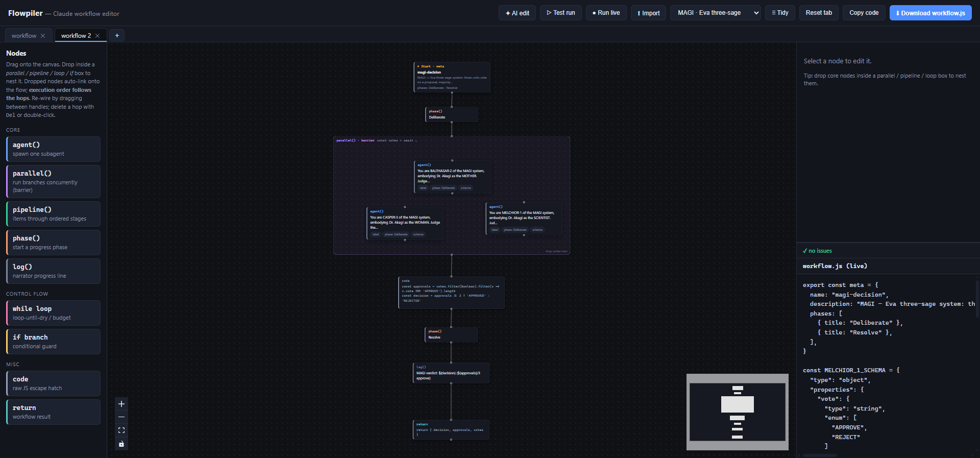Add a new workflow tab with plus
This screenshot has height=458, width=980.
pos(117,36)
